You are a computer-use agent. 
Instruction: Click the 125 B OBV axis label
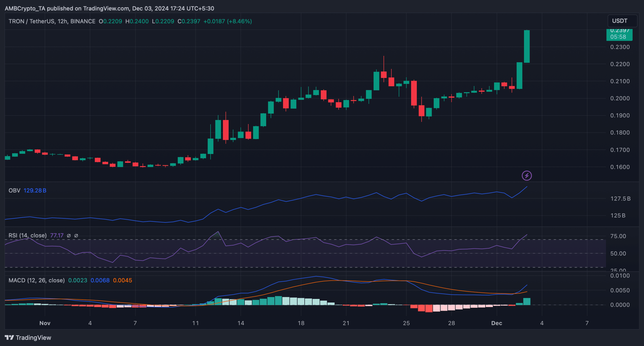618,216
